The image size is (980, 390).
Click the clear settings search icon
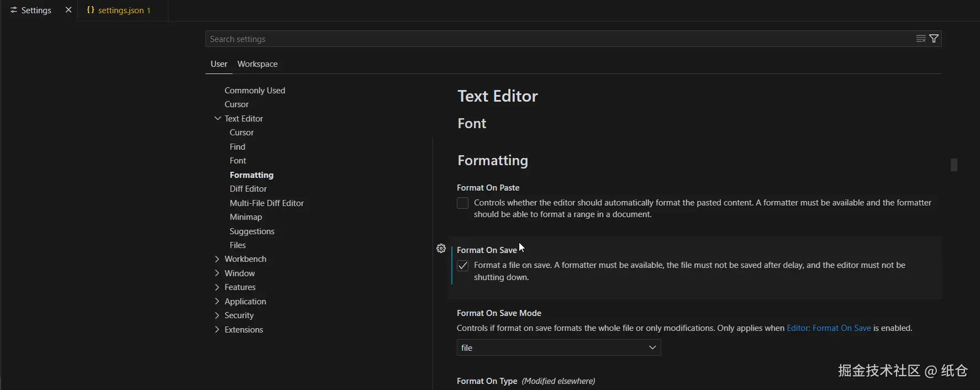coord(921,39)
